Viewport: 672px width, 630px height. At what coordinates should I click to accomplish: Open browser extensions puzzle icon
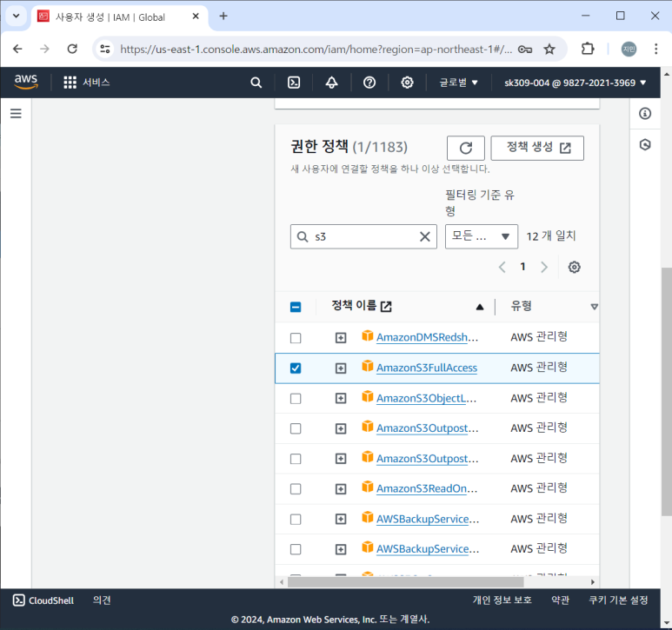coord(588,49)
